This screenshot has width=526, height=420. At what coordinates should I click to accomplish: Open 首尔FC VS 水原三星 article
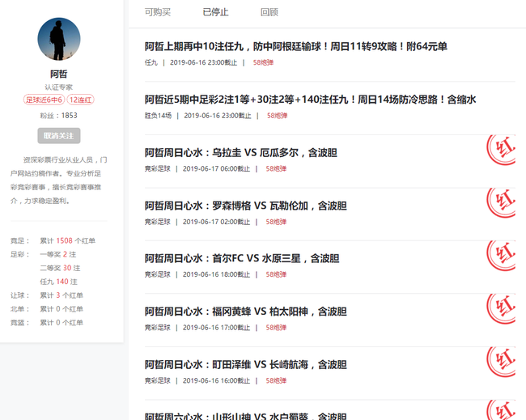pyautogui.click(x=242, y=258)
